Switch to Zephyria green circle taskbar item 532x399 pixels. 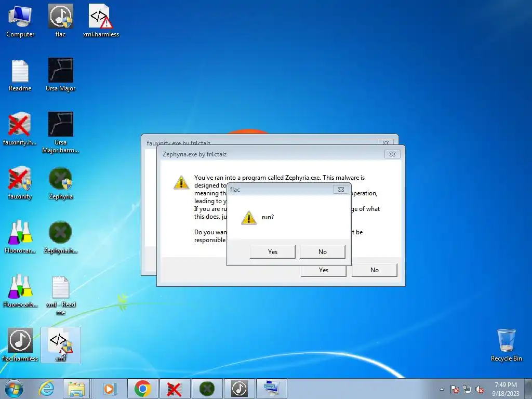click(x=207, y=389)
